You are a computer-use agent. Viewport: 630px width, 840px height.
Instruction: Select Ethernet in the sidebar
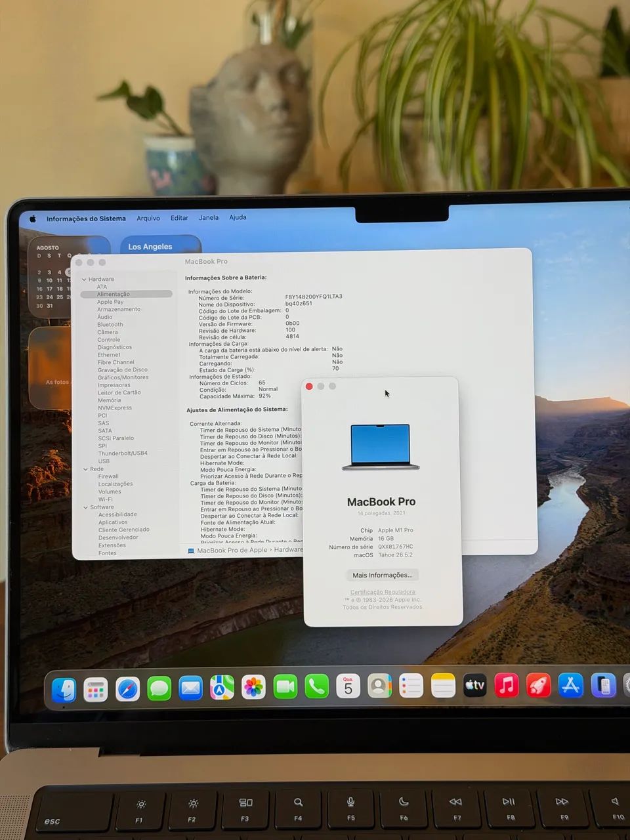click(x=109, y=355)
